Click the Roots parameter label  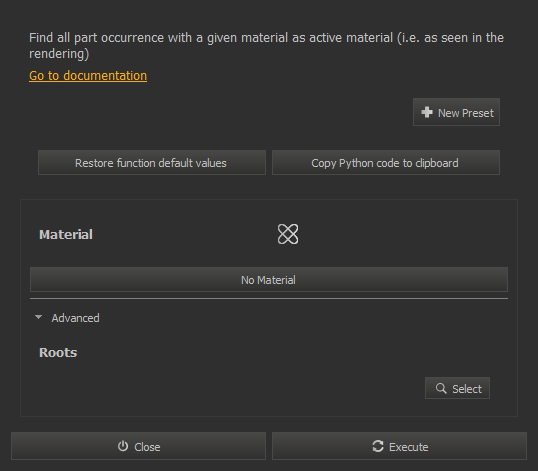coord(58,353)
